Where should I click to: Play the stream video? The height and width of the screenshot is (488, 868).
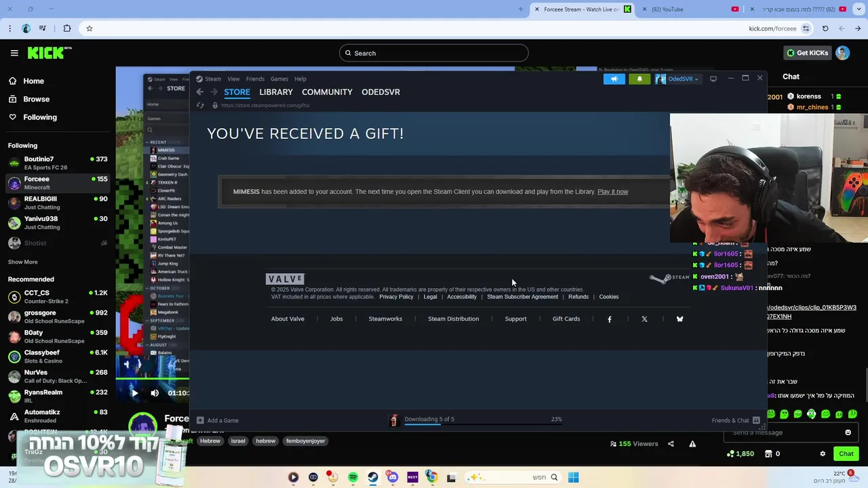(x=134, y=393)
